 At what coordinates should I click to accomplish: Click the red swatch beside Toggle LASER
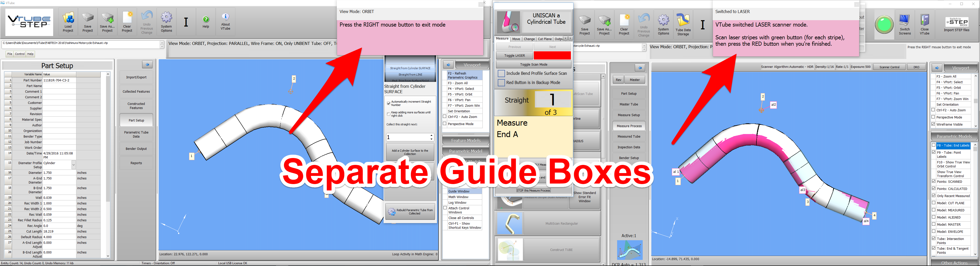(x=552, y=55)
